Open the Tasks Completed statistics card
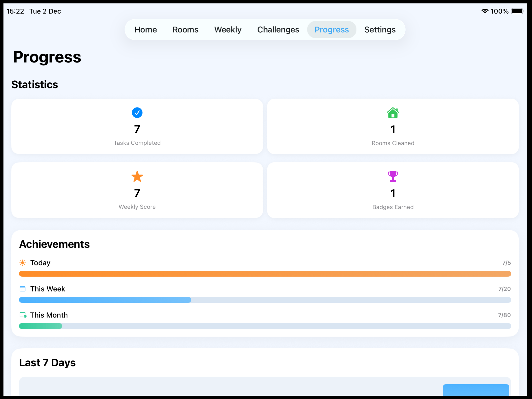Screen dimensions: 532x399 tap(137, 126)
